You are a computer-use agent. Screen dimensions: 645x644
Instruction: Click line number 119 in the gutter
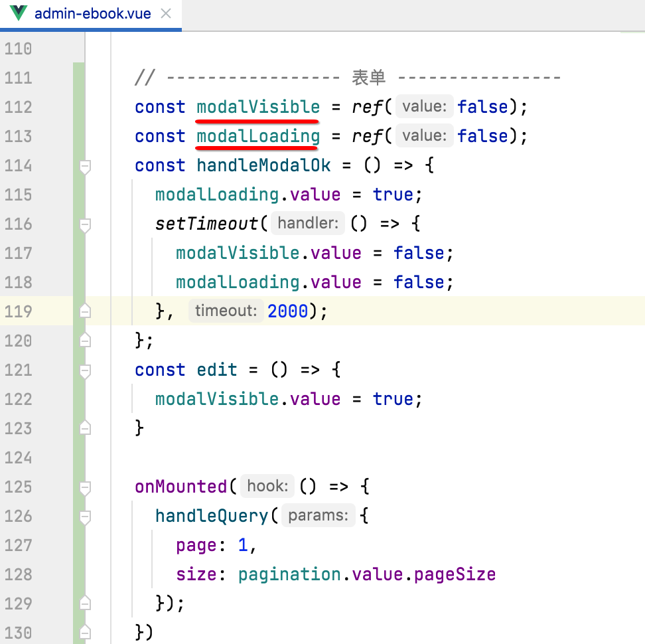18,311
